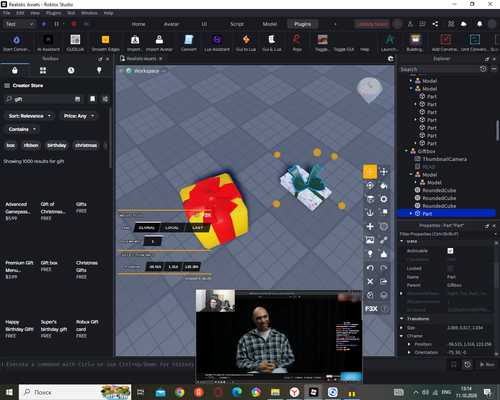Select the F3X Rotate tool
The image size is (500, 400).
point(370,185)
